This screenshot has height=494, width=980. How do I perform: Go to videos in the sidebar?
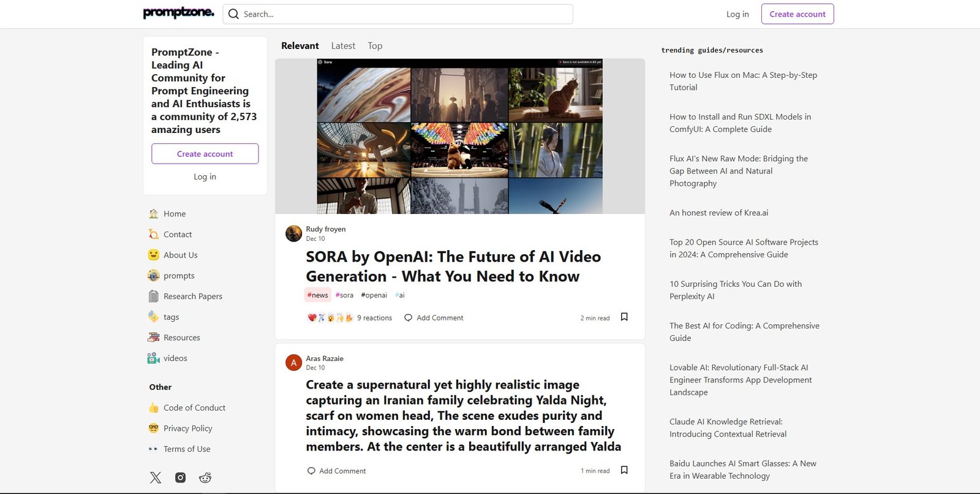[x=175, y=358]
